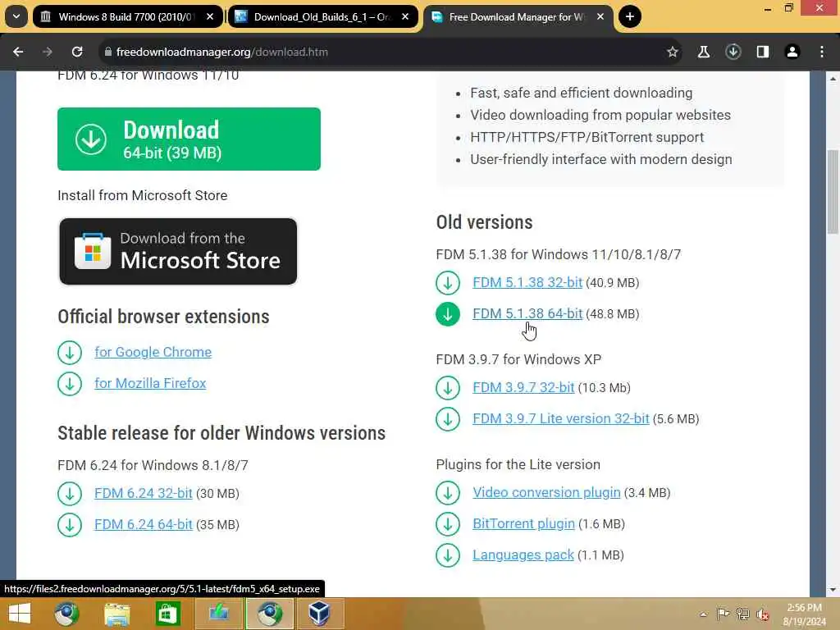Open the FDM 6.24 64-bit link

(x=143, y=524)
